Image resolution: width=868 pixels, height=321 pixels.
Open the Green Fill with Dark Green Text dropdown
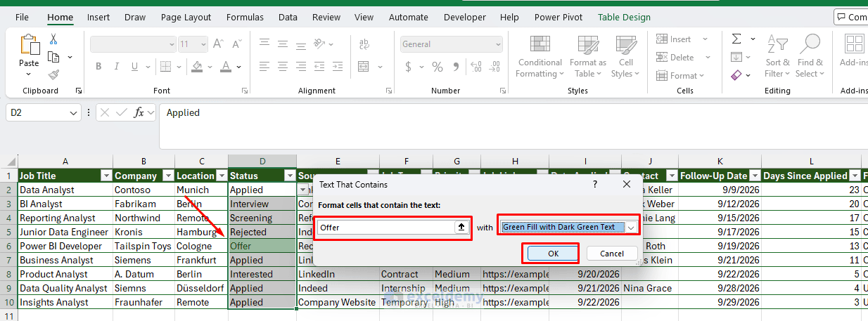point(632,227)
